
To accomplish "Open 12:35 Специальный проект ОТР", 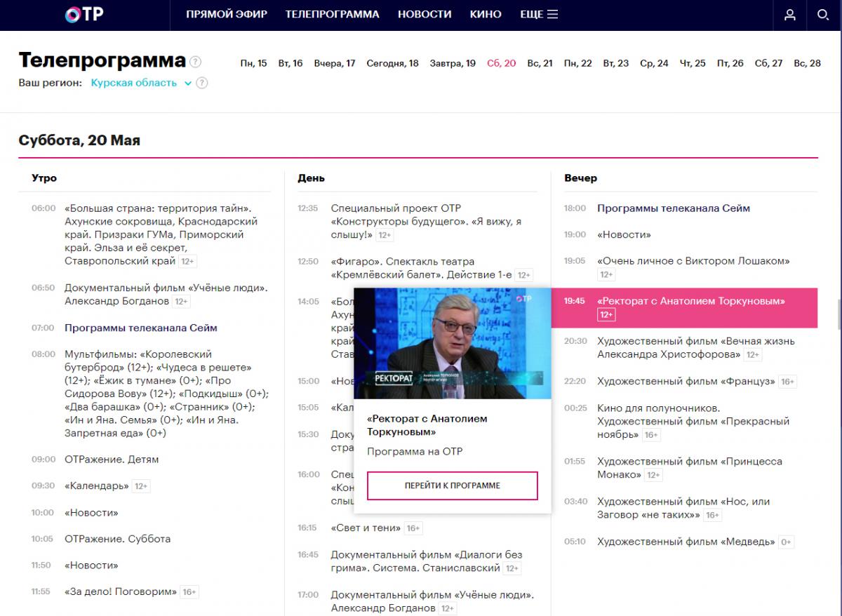I will [x=426, y=222].
